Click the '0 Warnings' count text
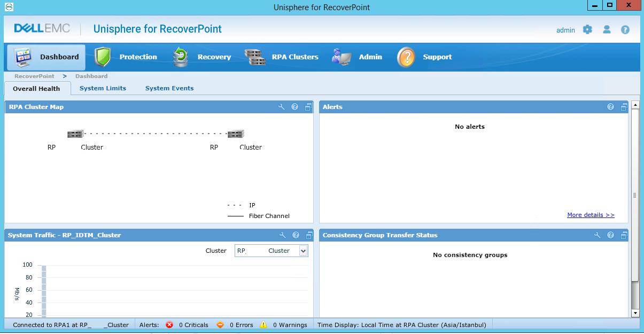Screen dimensions: 644x334 [290, 324]
